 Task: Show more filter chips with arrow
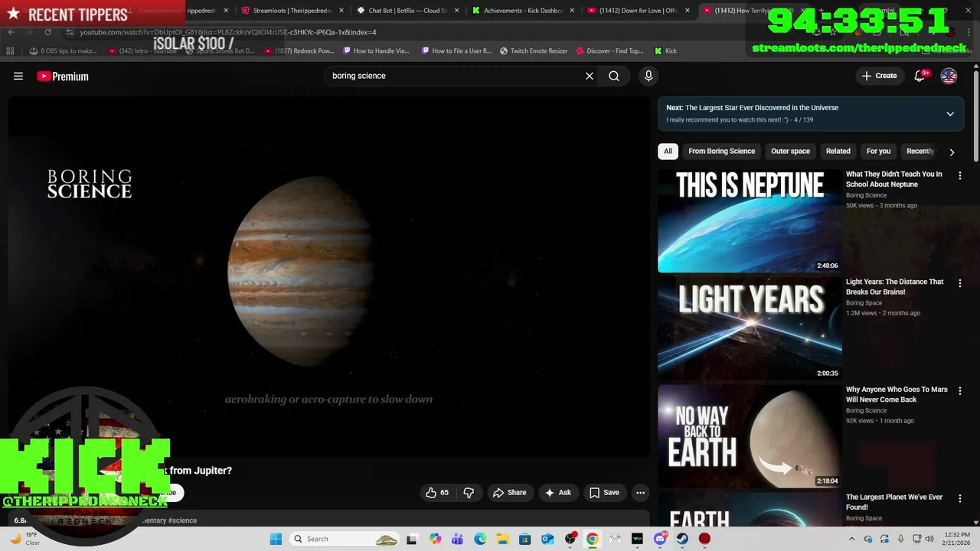(952, 152)
